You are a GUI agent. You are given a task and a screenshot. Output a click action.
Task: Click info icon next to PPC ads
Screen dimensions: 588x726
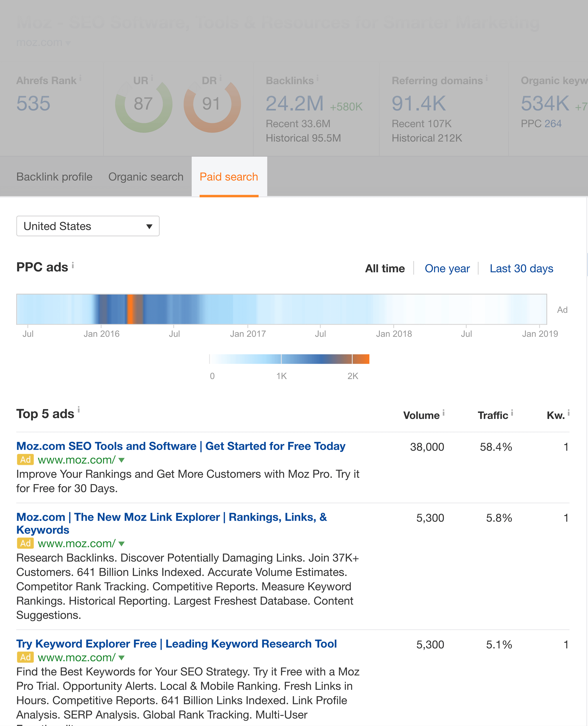(x=73, y=265)
